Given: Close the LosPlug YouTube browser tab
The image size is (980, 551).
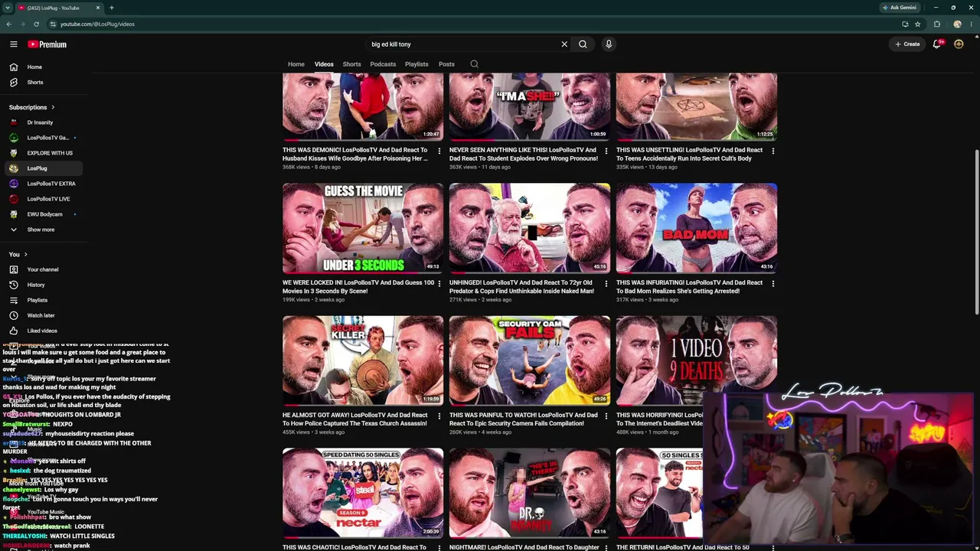Looking at the screenshot, I should pyautogui.click(x=98, y=8).
